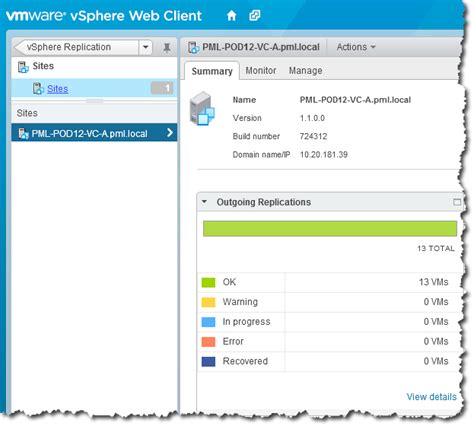Click the green replication status bar

(330, 229)
